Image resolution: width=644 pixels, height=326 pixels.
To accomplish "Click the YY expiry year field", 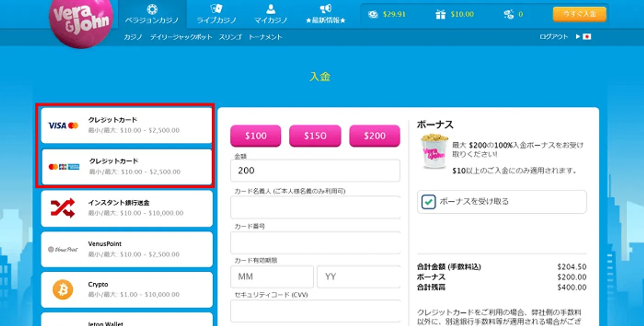I will [x=358, y=277].
